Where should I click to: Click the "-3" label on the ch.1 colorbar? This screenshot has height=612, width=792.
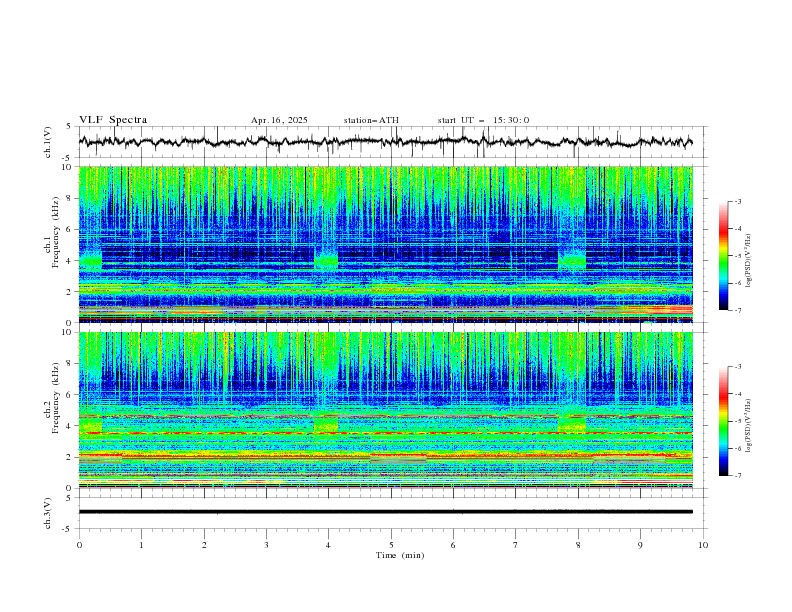[738, 201]
